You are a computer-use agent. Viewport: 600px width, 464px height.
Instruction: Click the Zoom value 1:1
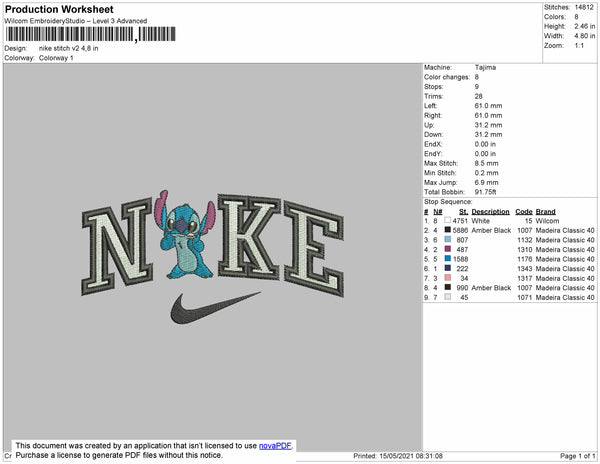tap(579, 46)
